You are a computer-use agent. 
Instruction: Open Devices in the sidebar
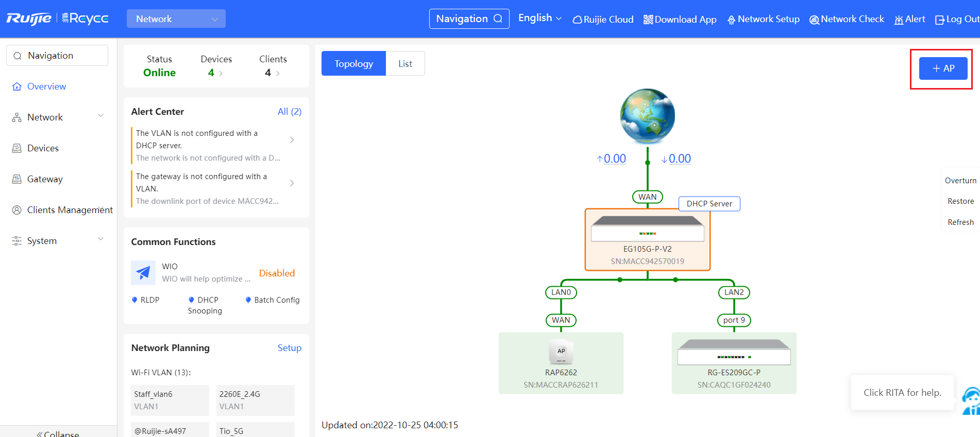coord(43,148)
